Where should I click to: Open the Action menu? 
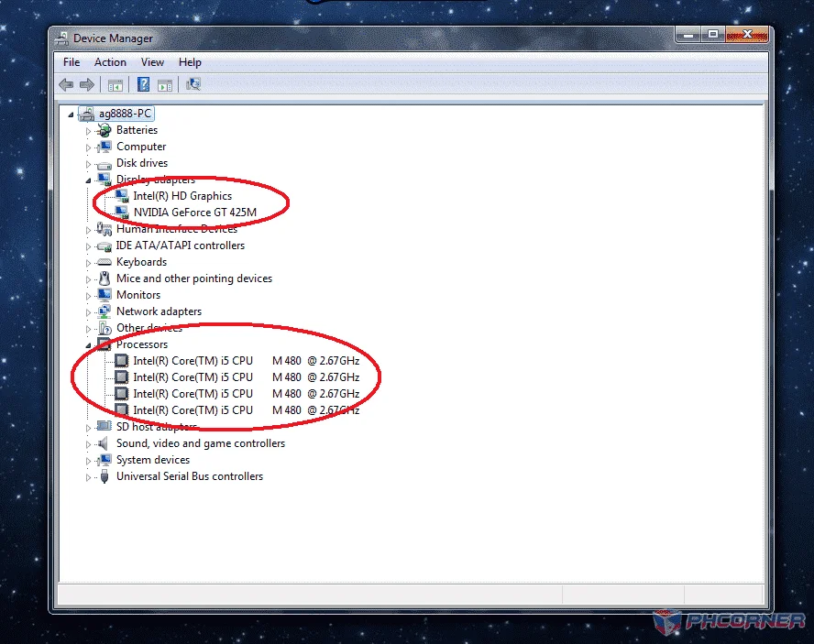click(110, 62)
